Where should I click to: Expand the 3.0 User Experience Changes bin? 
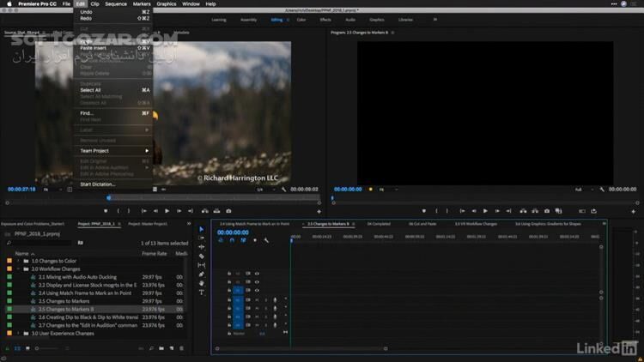pyautogui.click(x=18, y=334)
